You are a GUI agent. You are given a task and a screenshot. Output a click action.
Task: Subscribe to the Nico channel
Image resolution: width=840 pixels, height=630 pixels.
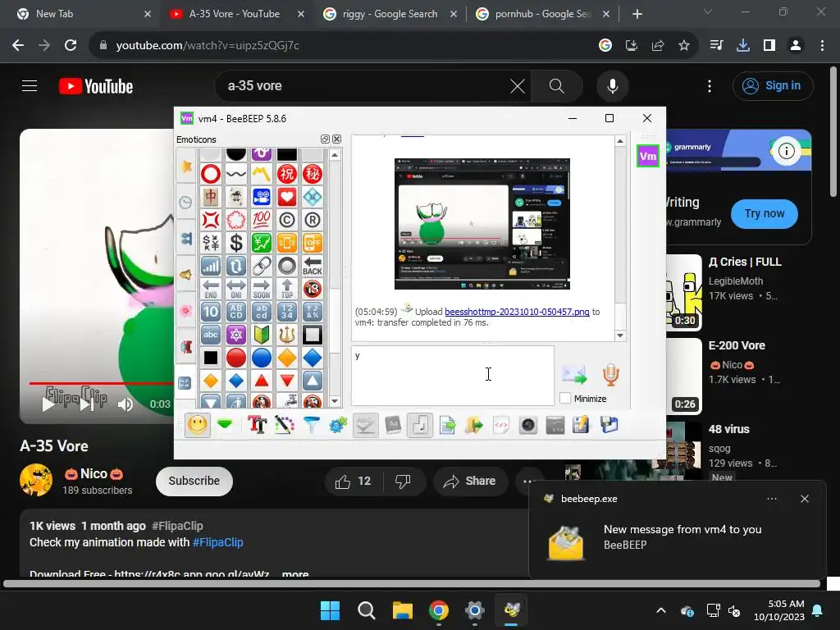[x=194, y=481]
